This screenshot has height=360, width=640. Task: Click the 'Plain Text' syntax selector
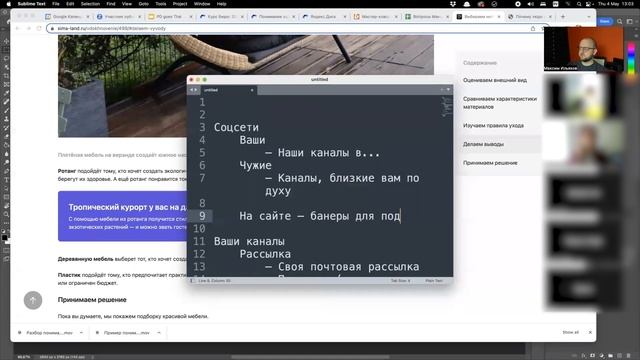coord(434,281)
